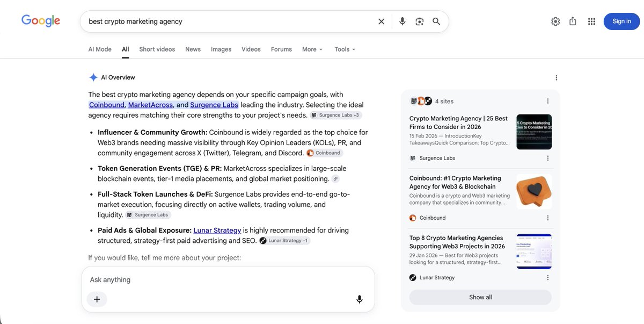Open Crypto Marketing Agency 25 Best Firms result

[458, 123]
